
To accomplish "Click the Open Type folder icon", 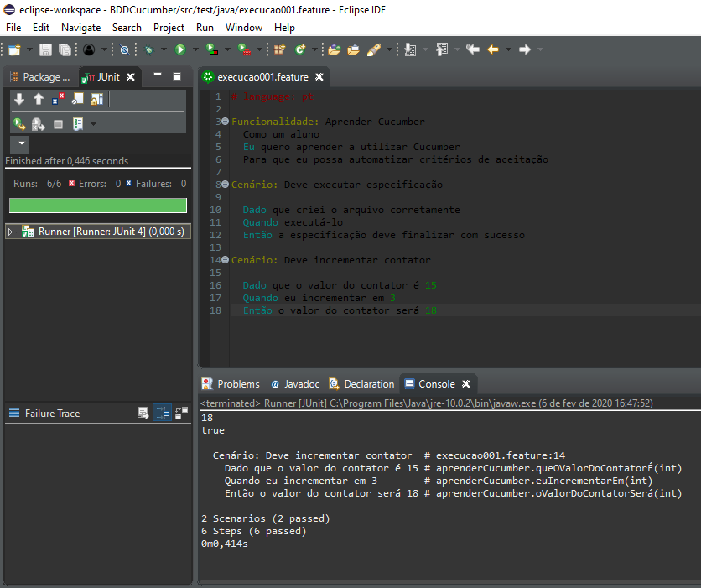I will [x=334, y=49].
